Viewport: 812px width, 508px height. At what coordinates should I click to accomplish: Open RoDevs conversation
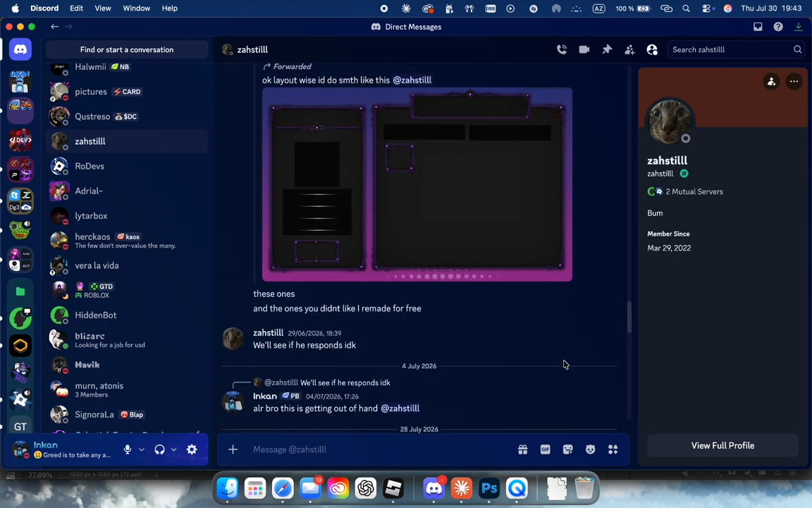click(127, 166)
